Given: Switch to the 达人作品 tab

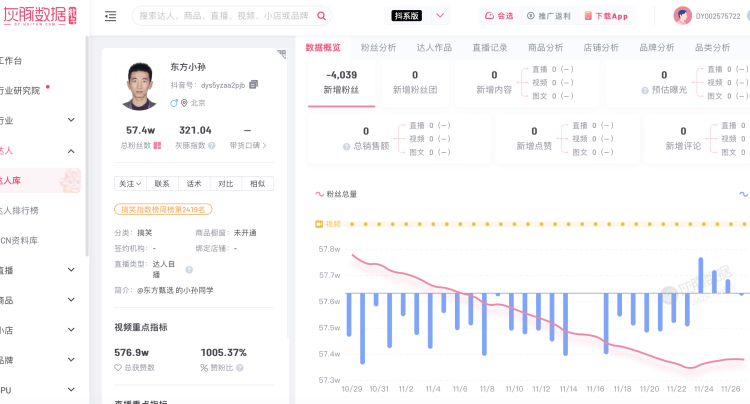Looking at the screenshot, I should (434, 47).
